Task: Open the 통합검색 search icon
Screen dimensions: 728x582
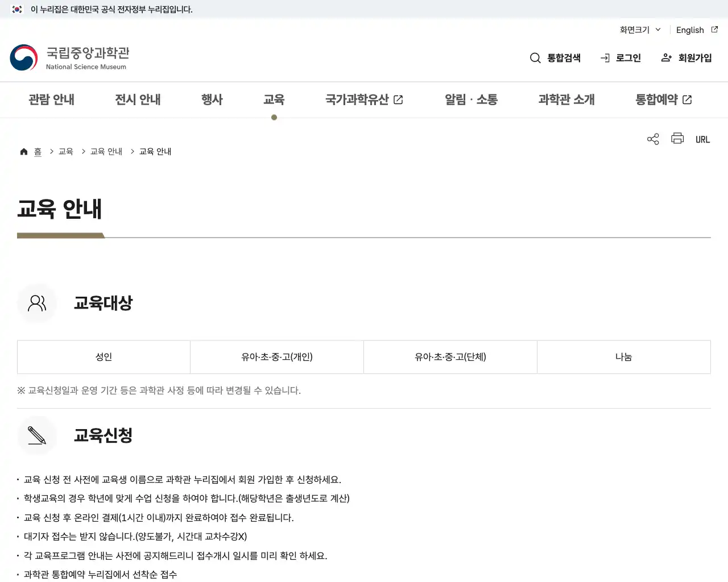Action: coord(535,57)
